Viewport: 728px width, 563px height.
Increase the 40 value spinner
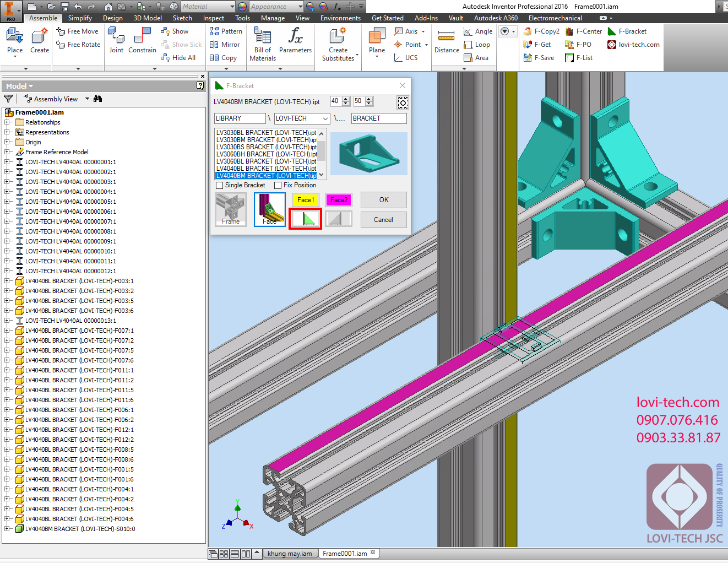tap(346, 99)
